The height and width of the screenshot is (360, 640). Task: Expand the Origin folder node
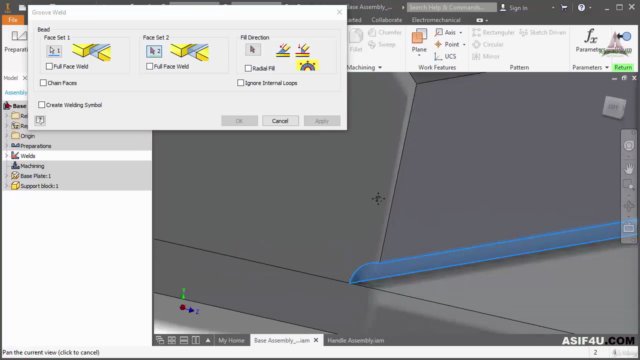(6, 136)
